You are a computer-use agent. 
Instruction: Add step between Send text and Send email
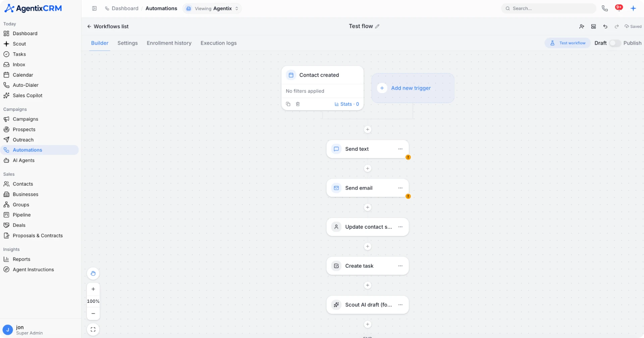(368, 168)
